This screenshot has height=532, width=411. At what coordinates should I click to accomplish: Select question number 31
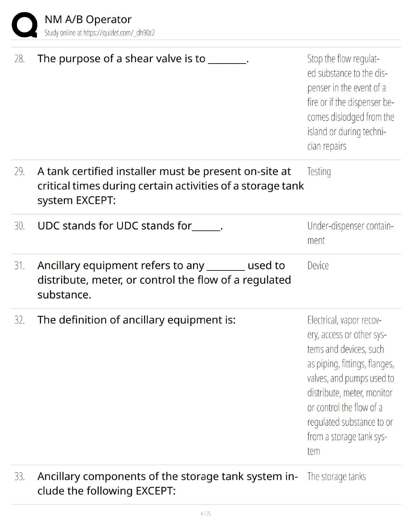19,266
